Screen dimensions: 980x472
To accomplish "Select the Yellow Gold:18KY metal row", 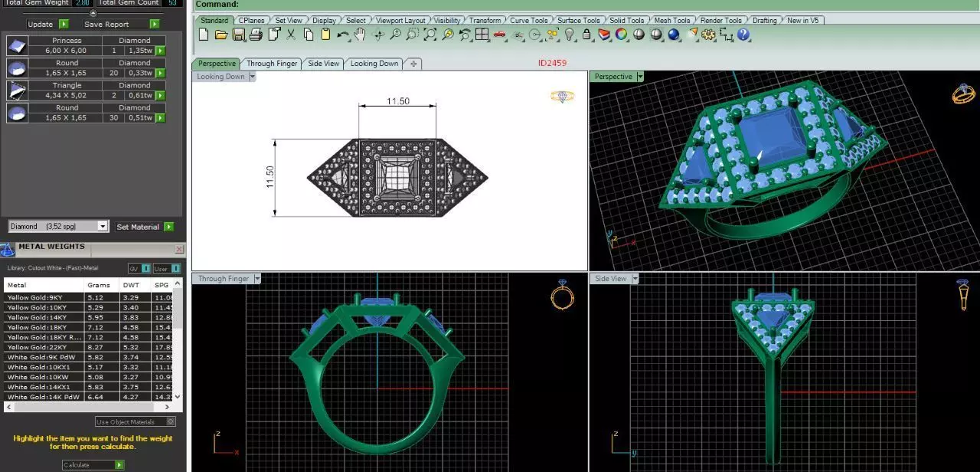I will click(x=88, y=327).
